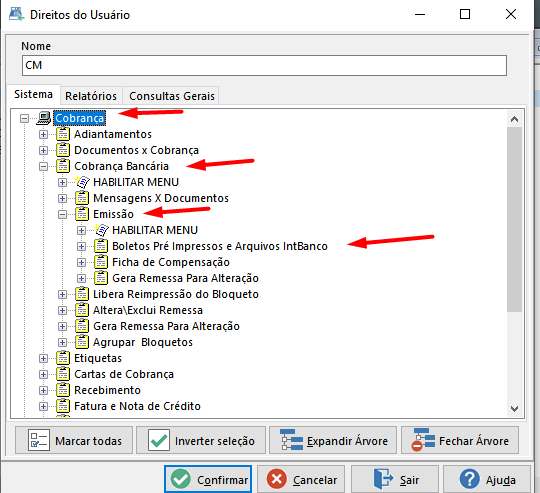Expand Boletos Pré Impressos e Arquivos IntBanco
The height and width of the screenshot is (493, 540).
tap(81, 246)
